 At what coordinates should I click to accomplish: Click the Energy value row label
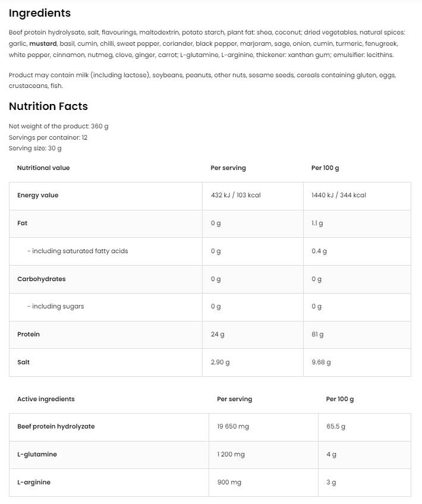click(x=37, y=196)
